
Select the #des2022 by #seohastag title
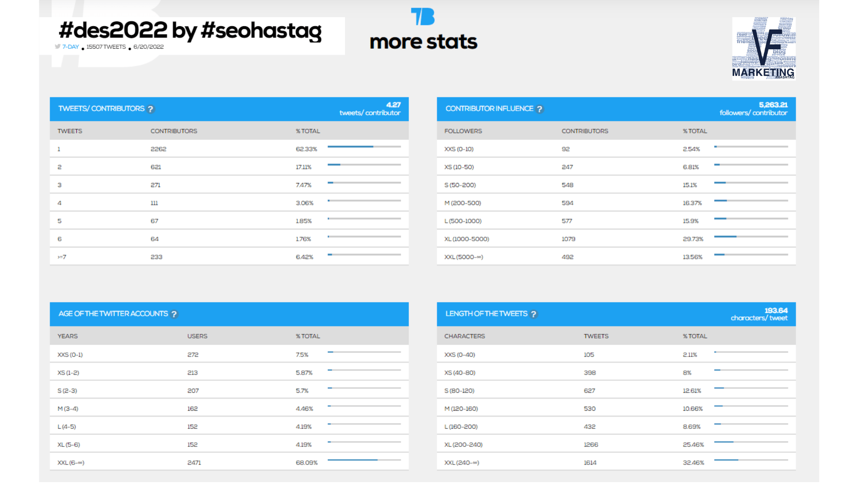(190, 31)
